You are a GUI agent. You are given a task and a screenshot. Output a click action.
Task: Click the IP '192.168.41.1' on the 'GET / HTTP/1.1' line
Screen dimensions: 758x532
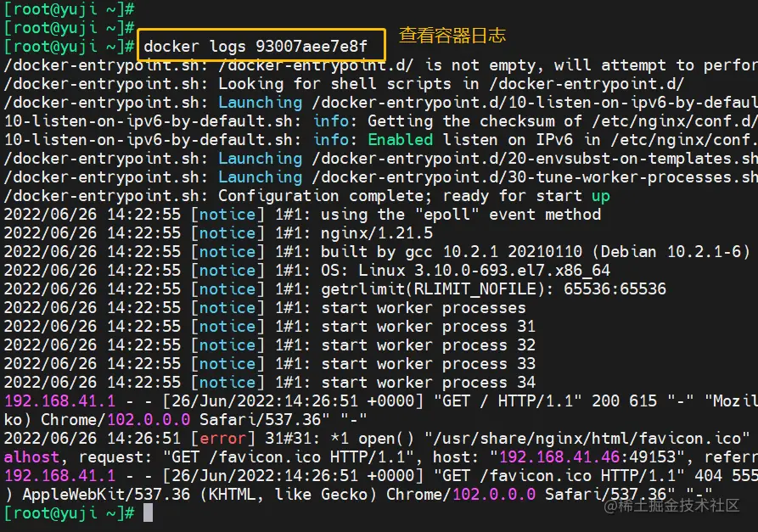point(60,401)
